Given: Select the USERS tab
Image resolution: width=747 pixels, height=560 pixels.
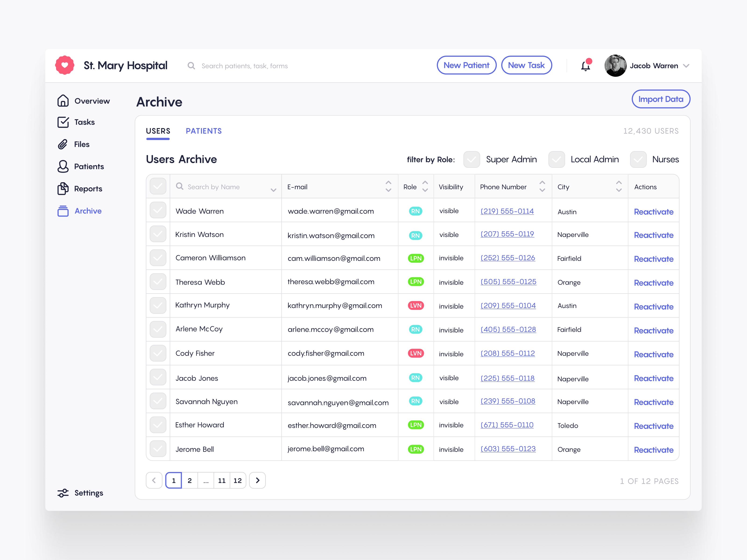Looking at the screenshot, I should click(x=158, y=131).
